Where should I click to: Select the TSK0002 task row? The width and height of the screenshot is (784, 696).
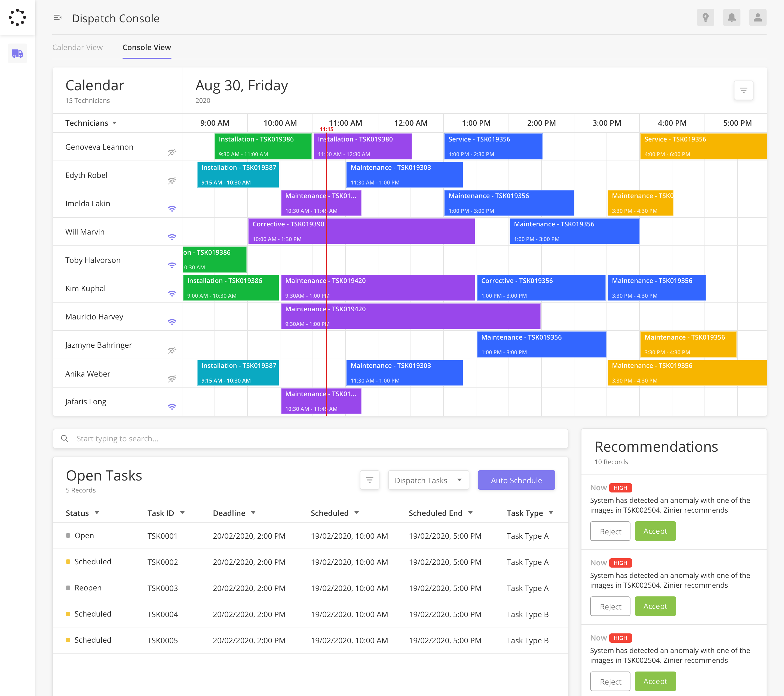(310, 562)
